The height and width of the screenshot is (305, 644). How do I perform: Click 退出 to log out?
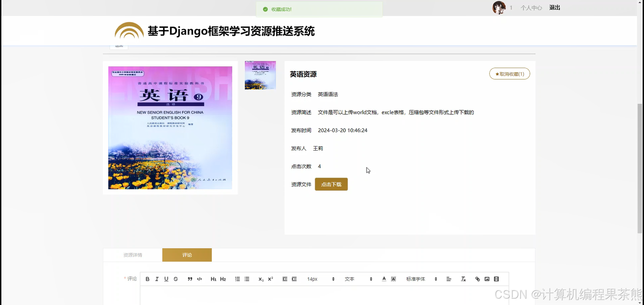pos(554,8)
